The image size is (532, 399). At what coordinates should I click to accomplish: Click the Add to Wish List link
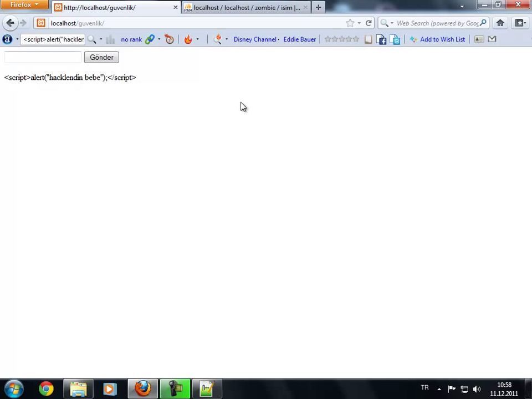coord(442,39)
